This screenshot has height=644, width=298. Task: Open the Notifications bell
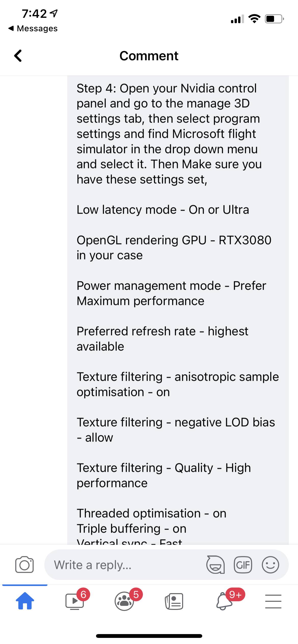pos(224,601)
